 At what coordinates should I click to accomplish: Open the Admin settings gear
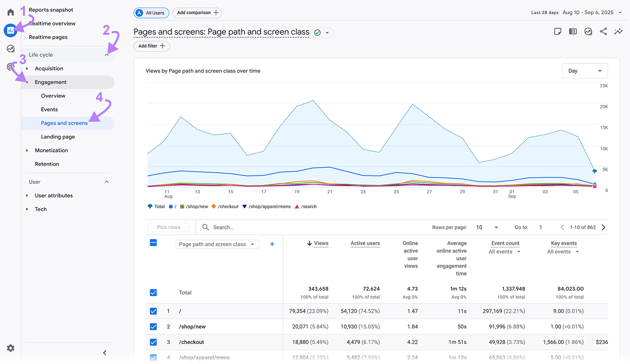(x=11, y=348)
